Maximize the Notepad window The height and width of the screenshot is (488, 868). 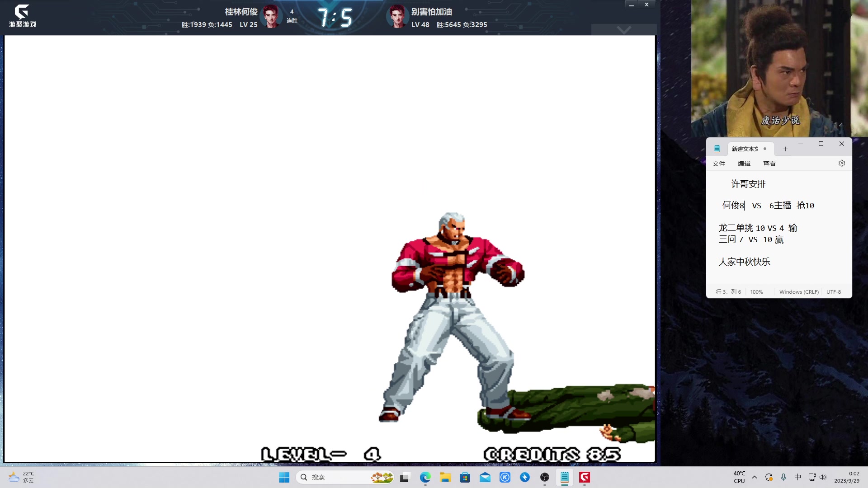(821, 144)
